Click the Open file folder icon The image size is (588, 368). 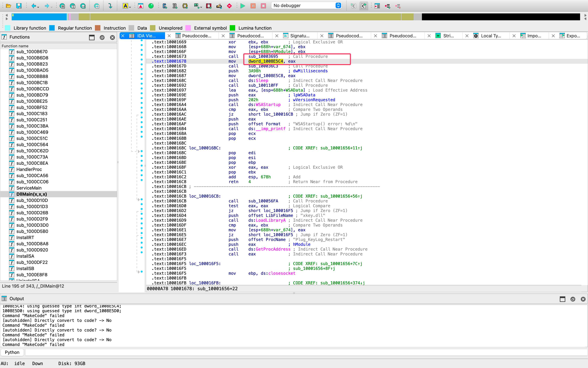tap(8, 6)
